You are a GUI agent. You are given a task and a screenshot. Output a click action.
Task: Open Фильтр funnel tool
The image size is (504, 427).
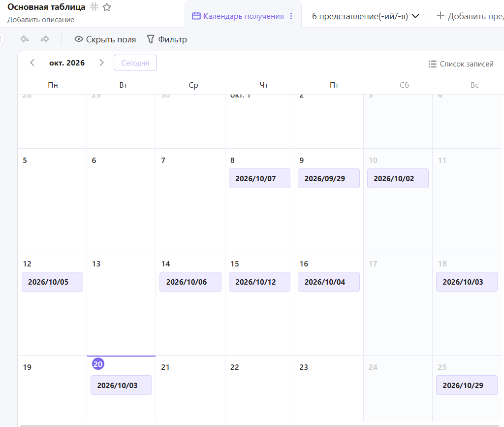coord(167,39)
